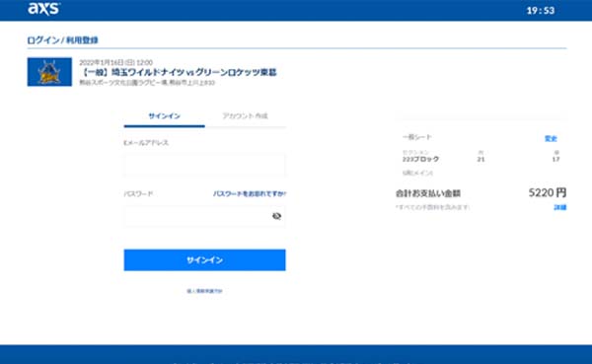Click the blue サインイン button

point(204,259)
